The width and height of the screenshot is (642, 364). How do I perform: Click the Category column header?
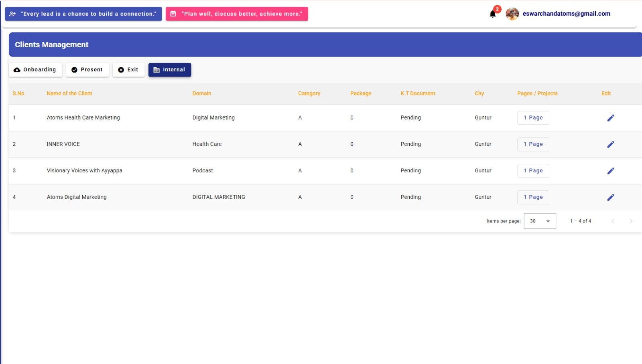[x=309, y=93]
